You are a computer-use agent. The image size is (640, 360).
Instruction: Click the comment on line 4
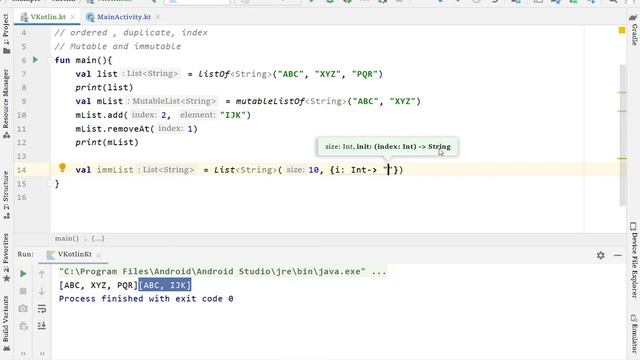point(131,33)
